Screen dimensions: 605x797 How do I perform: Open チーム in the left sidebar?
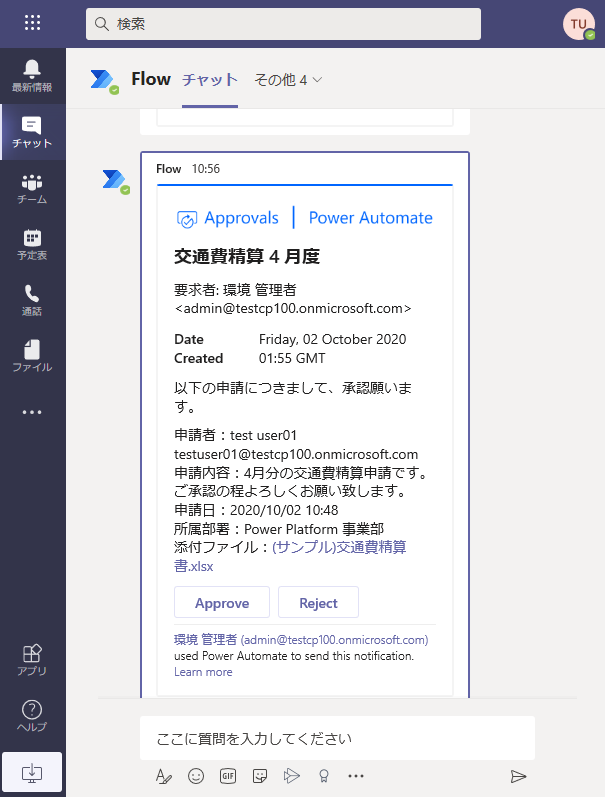32,188
